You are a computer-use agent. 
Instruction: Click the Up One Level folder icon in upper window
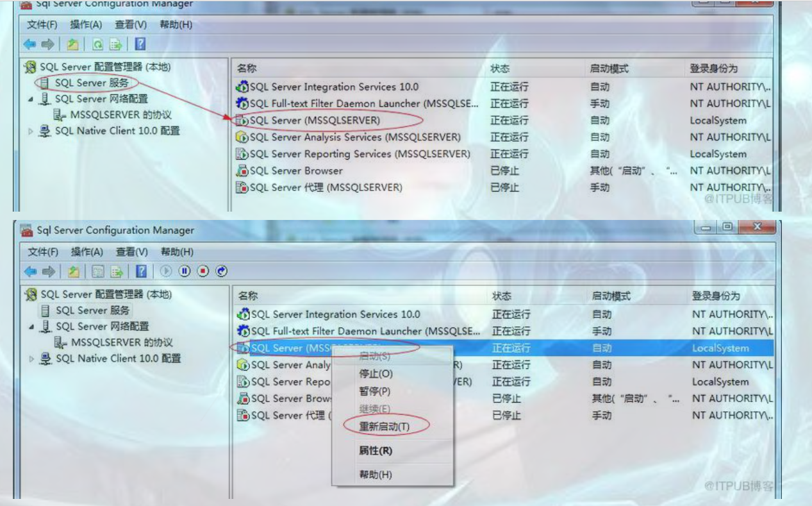(x=73, y=44)
